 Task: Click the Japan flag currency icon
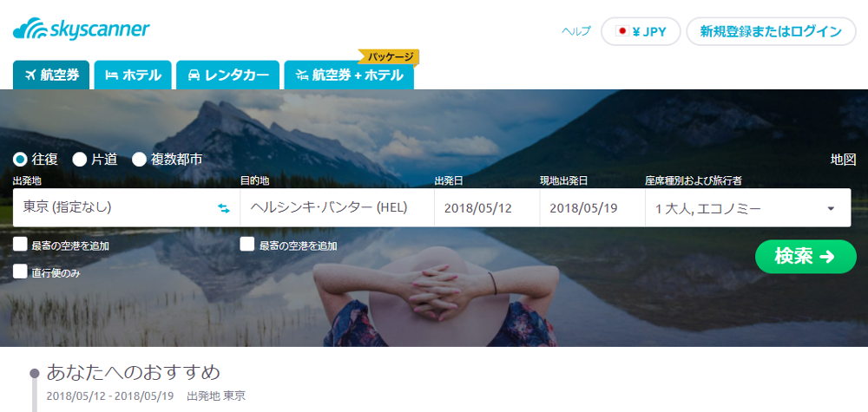(621, 31)
